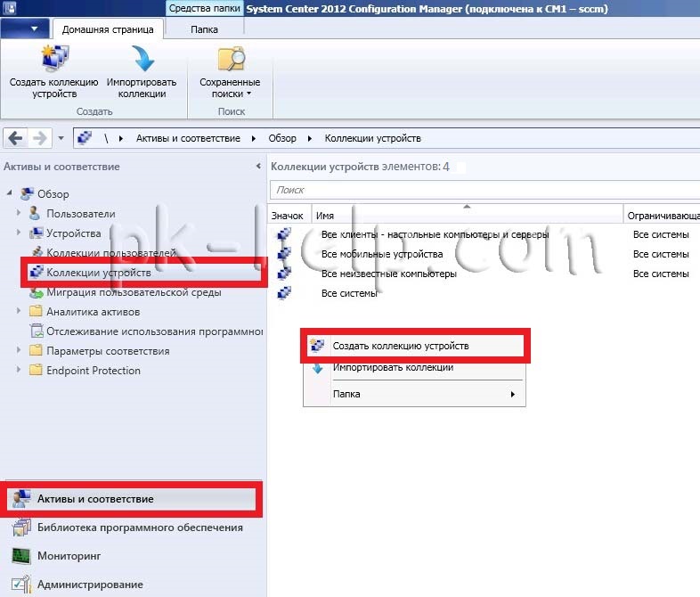Click icon of Все системы collection row
This screenshot has width=700, height=597.
[284, 293]
